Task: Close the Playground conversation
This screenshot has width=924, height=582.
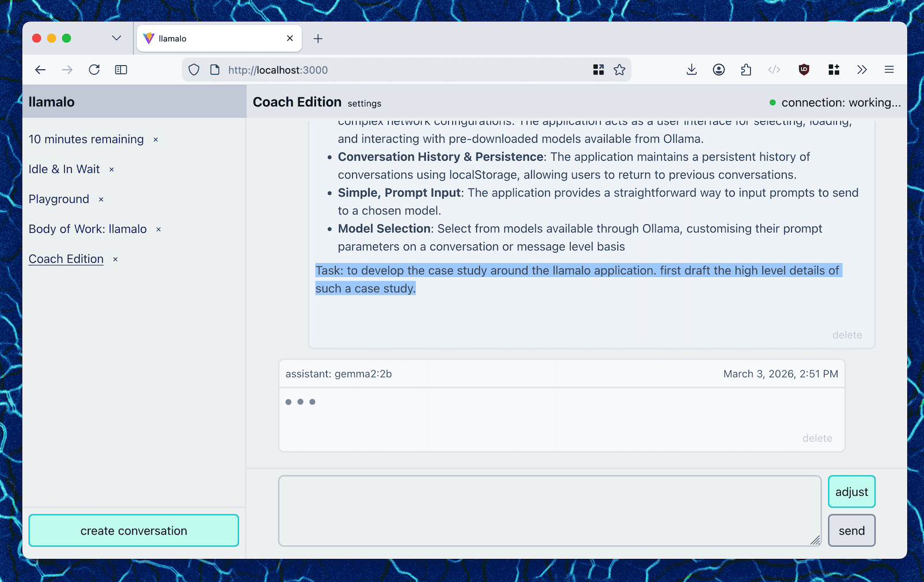Action: click(x=100, y=199)
